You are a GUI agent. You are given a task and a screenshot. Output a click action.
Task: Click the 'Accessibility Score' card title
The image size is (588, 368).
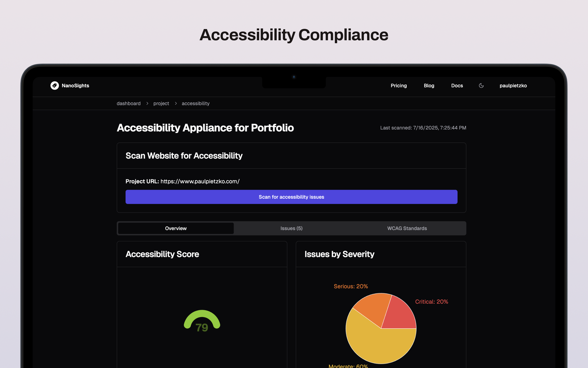pyautogui.click(x=162, y=254)
